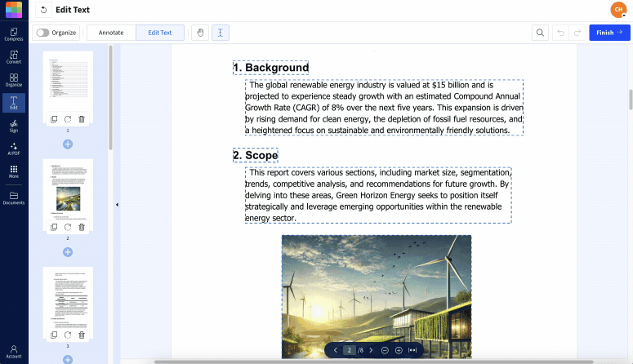
Task: Add a page after page 3
Action: pos(68,359)
